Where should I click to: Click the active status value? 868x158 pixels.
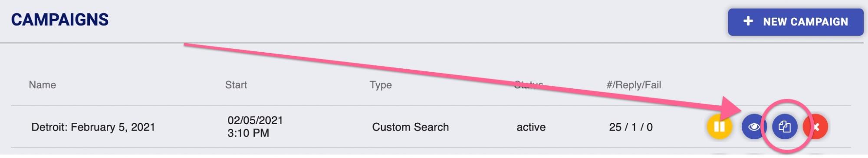point(531,127)
